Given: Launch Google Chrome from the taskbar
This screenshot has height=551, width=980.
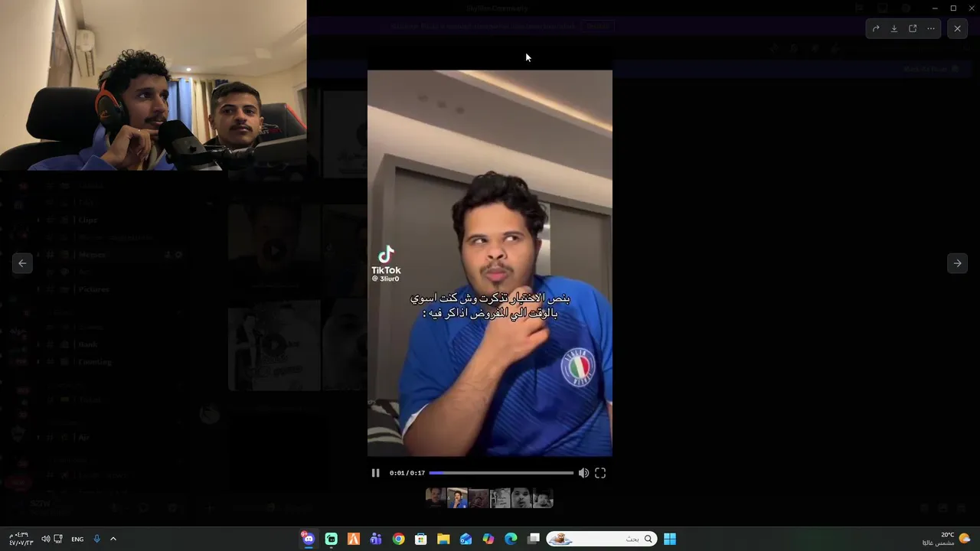Looking at the screenshot, I should [x=398, y=539].
